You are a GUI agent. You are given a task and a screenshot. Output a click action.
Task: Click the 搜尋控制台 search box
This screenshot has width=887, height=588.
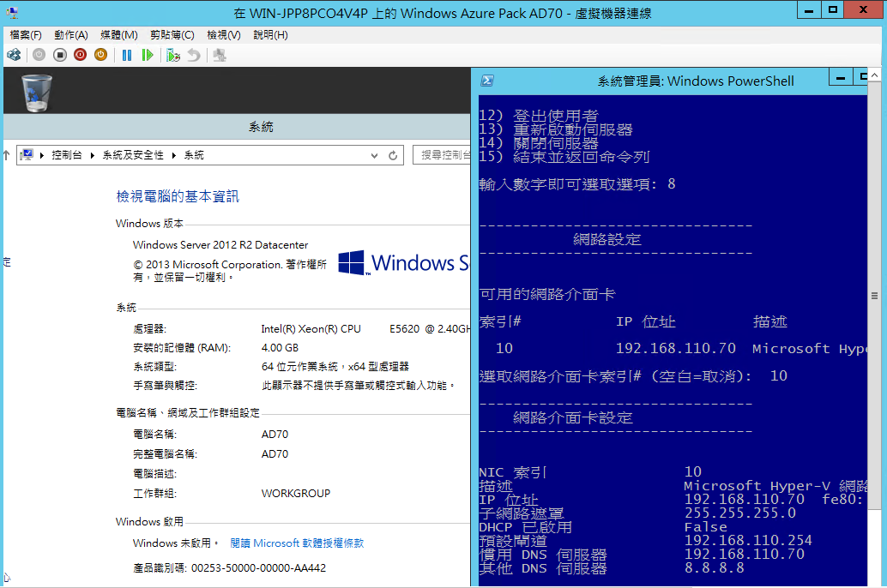pyautogui.click(x=443, y=155)
